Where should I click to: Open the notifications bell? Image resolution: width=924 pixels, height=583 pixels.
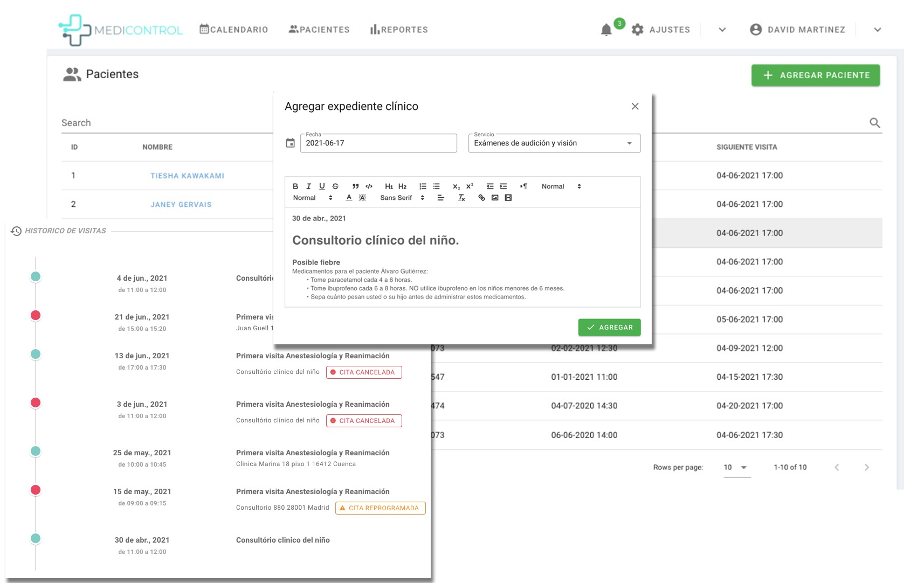pos(606,30)
